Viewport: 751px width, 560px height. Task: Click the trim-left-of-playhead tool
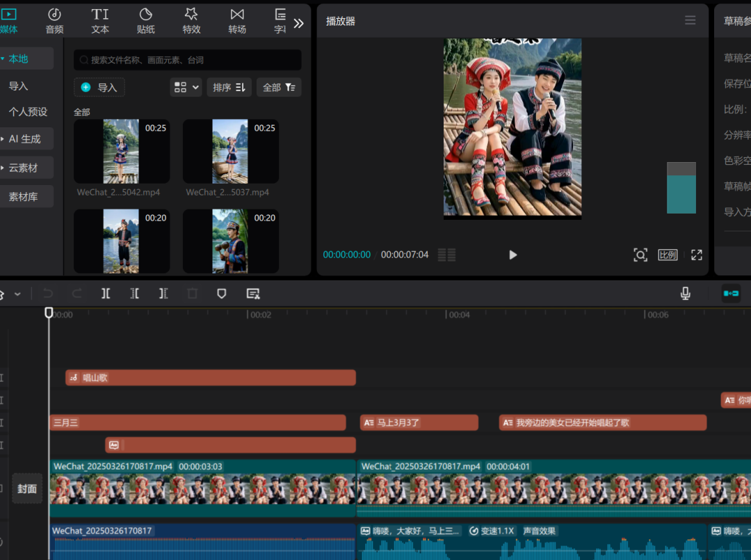point(135,294)
